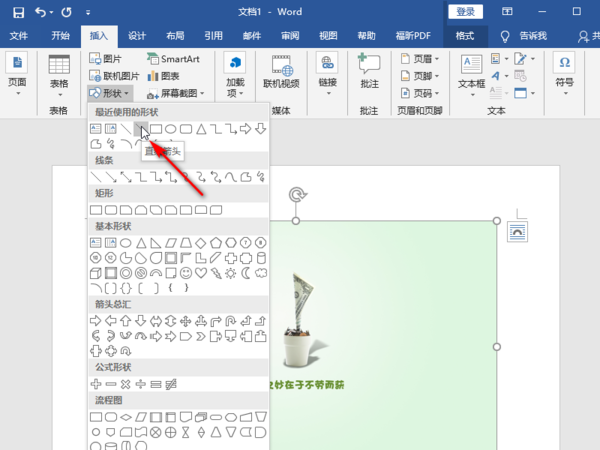Select the smiley face shape
Viewport: 600px width, 450px height.
click(x=186, y=273)
